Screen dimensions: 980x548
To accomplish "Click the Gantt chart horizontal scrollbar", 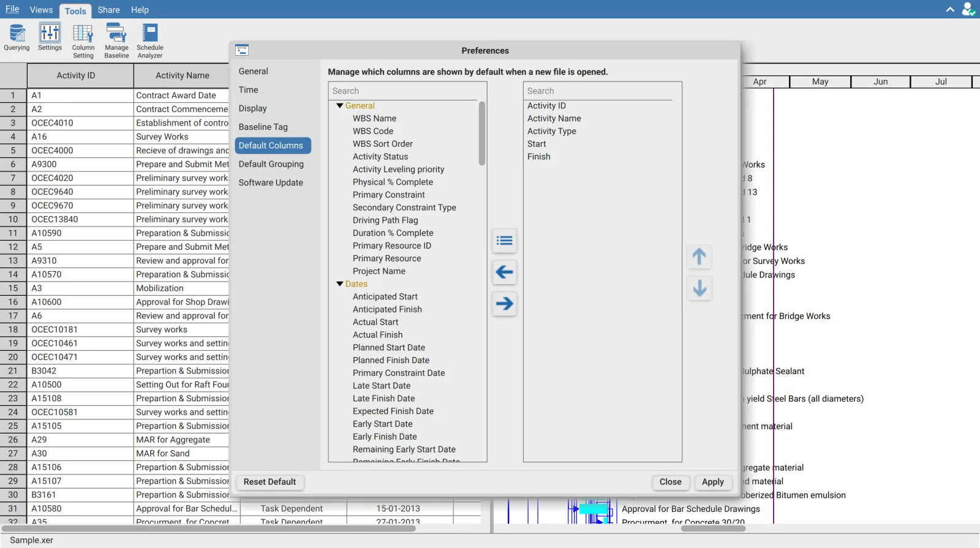I will point(714,528).
